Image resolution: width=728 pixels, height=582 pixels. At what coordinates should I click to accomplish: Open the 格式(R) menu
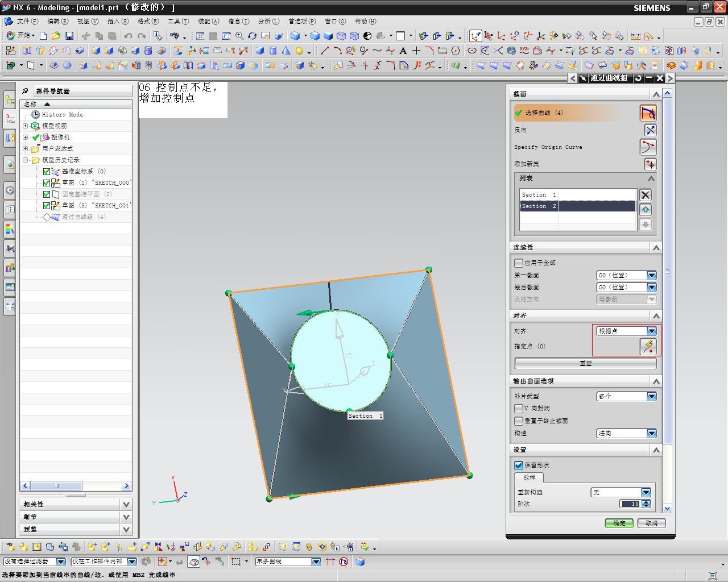pyautogui.click(x=148, y=21)
